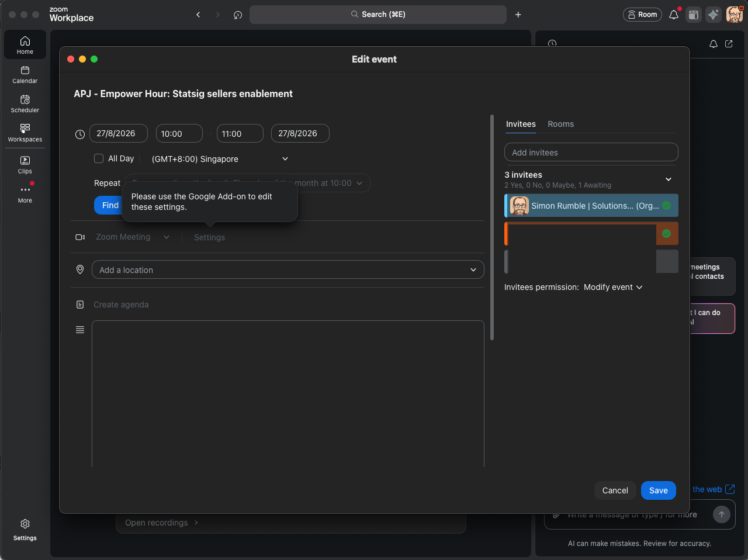Image resolution: width=748 pixels, height=560 pixels.
Task: Open Workspaces in the sidebar
Action: pyautogui.click(x=25, y=133)
